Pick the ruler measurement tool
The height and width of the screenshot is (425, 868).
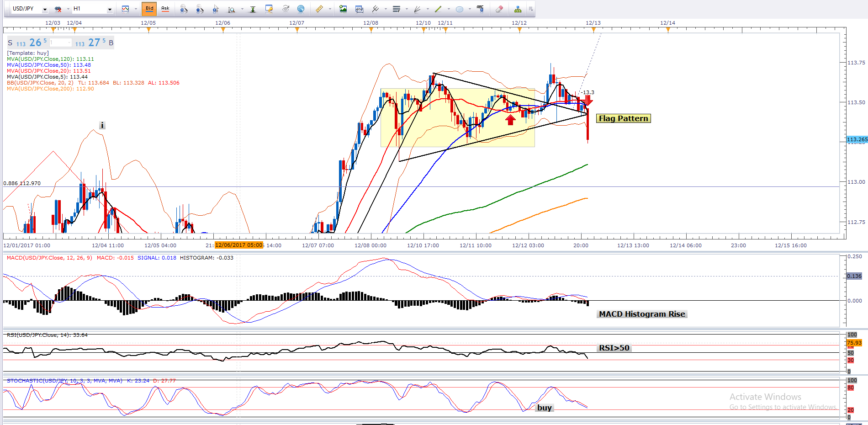point(319,9)
